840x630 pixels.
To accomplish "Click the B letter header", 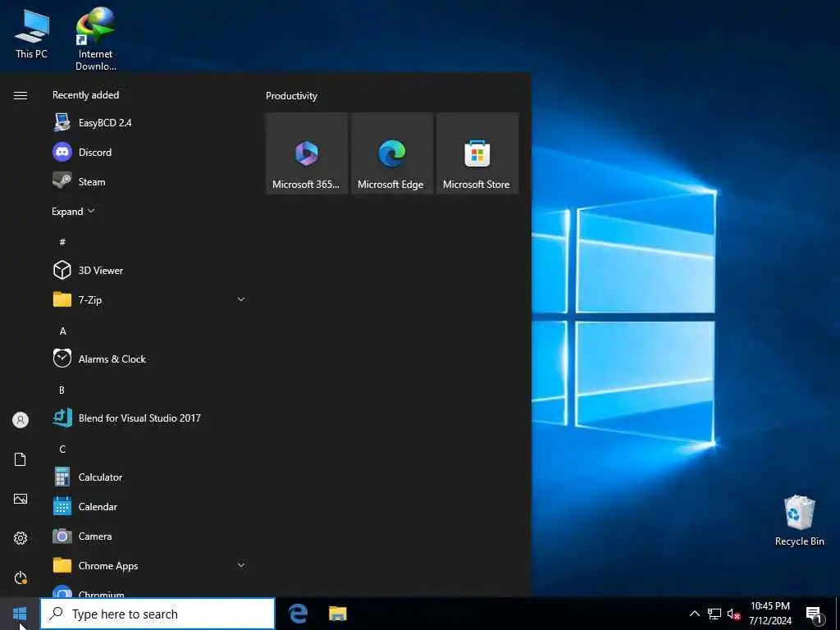I will click(x=62, y=390).
